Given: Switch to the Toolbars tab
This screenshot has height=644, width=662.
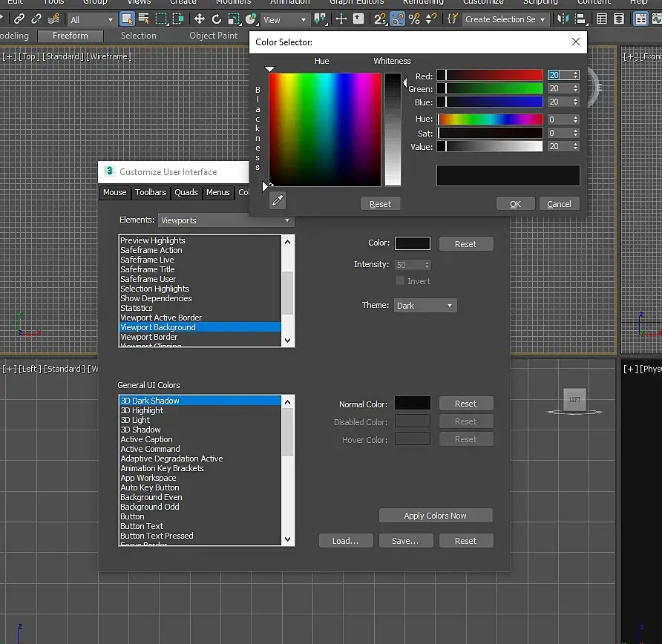Looking at the screenshot, I should click(151, 192).
